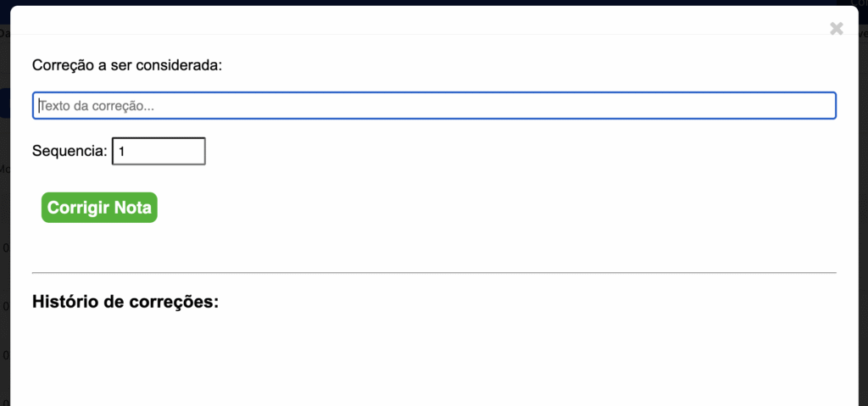
Task: Click the empty area under Histórico de correções
Action: pyautogui.click(x=434, y=360)
